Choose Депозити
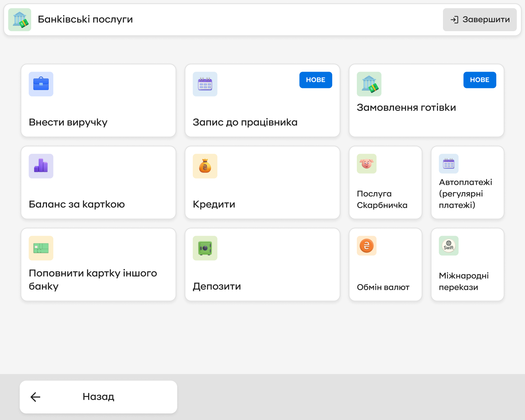This screenshot has width=525, height=420. [262, 264]
